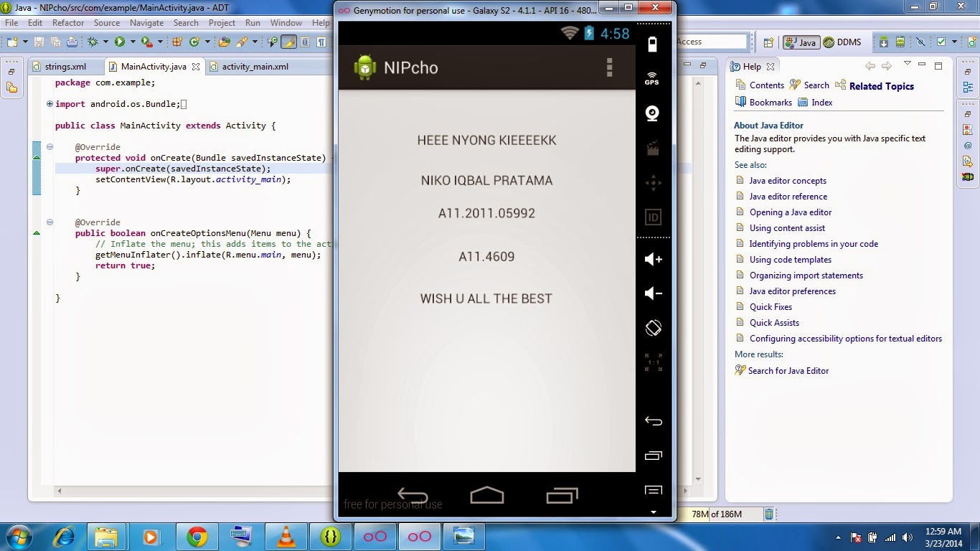Lower the Genymotion volume down button
The width and height of the screenshot is (980, 551).
(653, 293)
